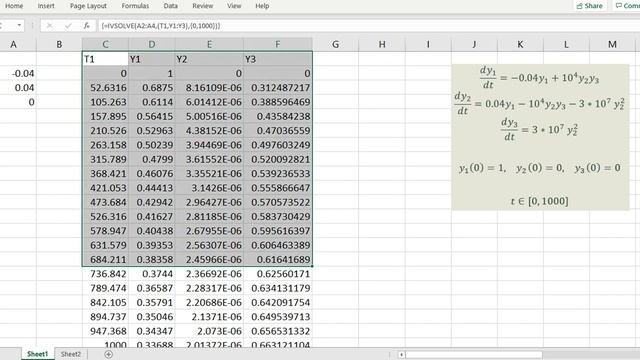Select column C header
Viewport: 640px width, 360px height.
[x=105, y=44]
